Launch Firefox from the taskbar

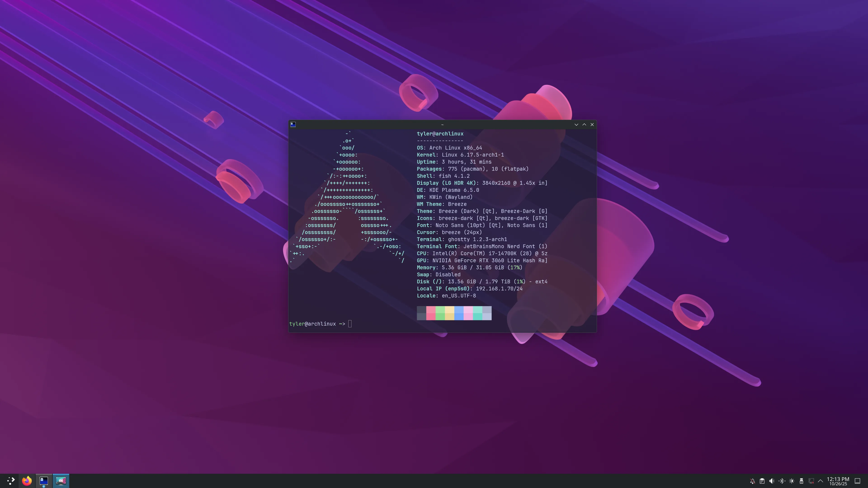click(x=27, y=481)
